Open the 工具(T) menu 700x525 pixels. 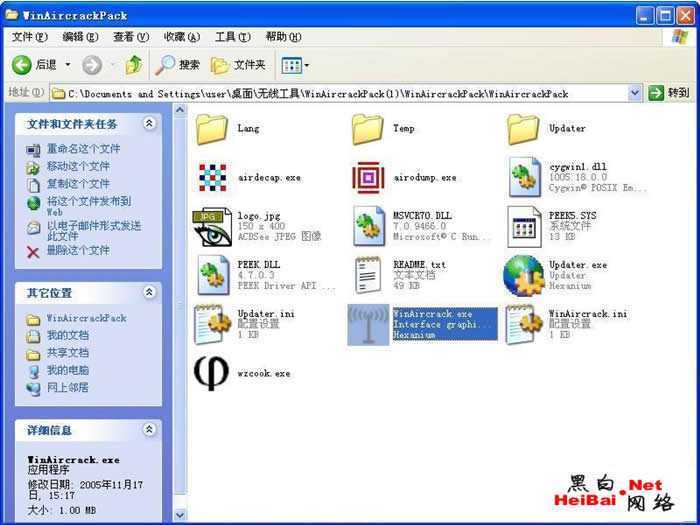click(x=233, y=37)
